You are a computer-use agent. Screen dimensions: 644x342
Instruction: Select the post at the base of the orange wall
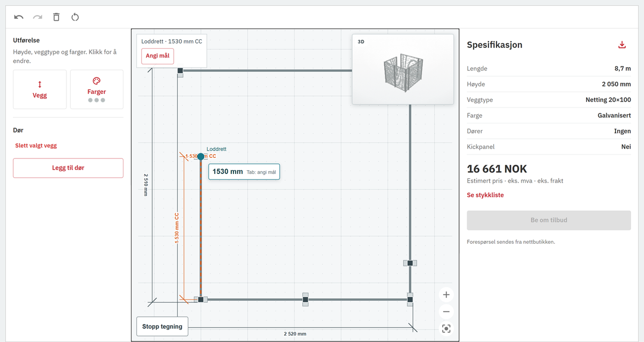pos(201,299)
